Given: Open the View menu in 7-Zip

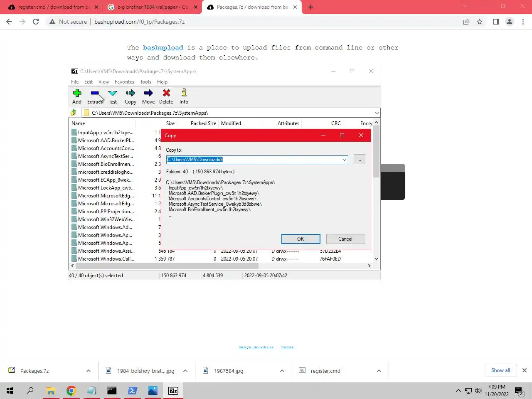Looking at the screenshot, I should pyautogui.click(x=103, y=82).
